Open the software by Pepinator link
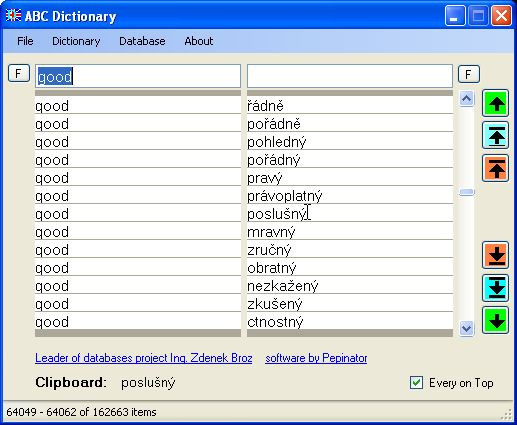This screenshot has height=425, width=517. [316, 358]
